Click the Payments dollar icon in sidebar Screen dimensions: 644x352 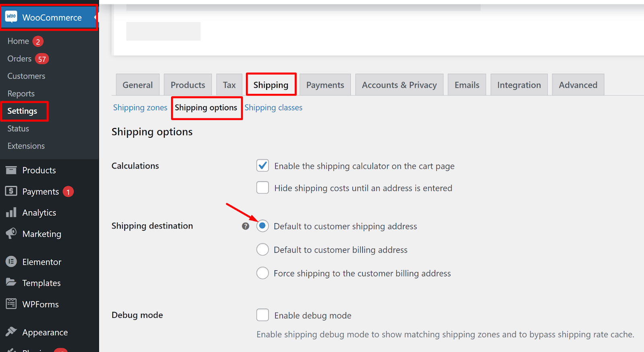[11, 191]
